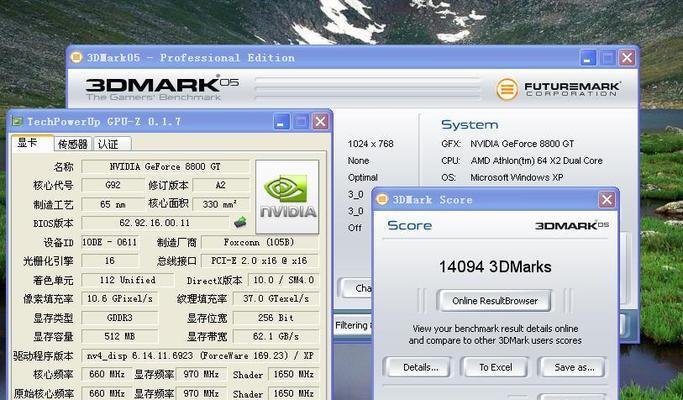The height and width of the screenshot is (400, 683).
Task: Click the Futuremark Corporation logo
Action: (x=558, y=89)
